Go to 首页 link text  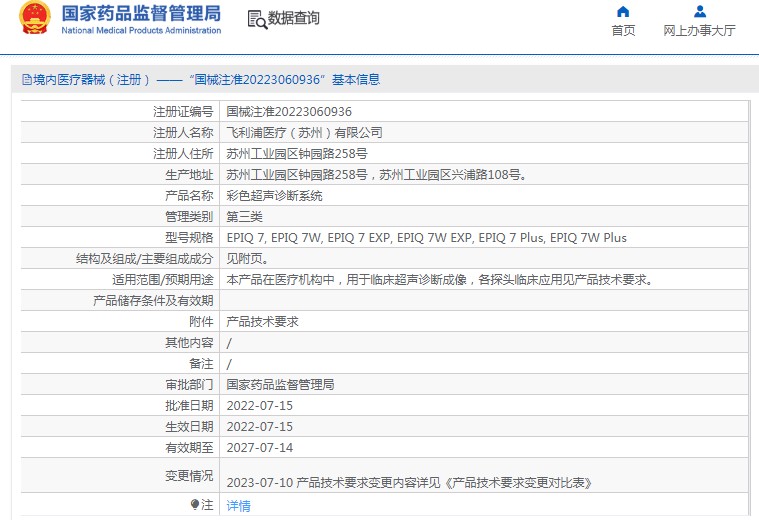click(623, 31)
